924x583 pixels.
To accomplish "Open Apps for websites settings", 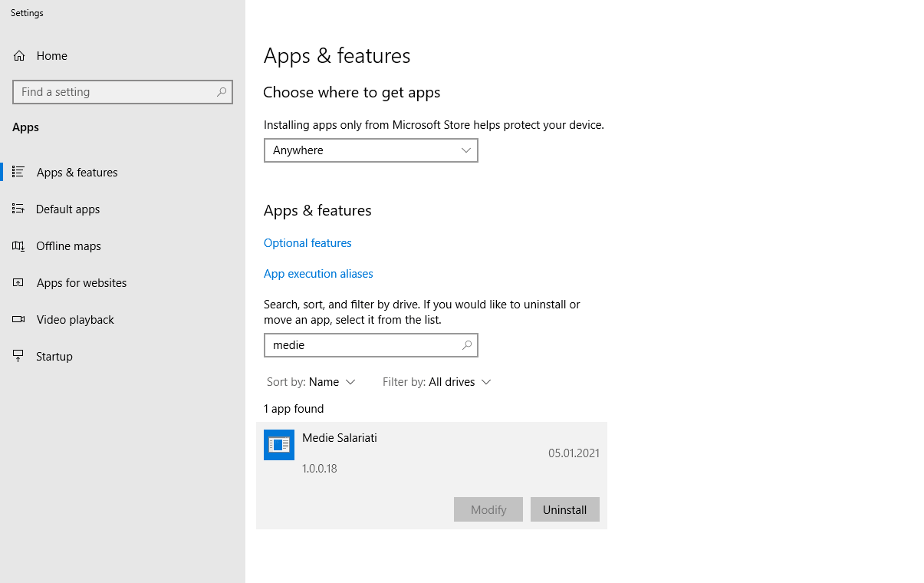I will tap(123, 282).
